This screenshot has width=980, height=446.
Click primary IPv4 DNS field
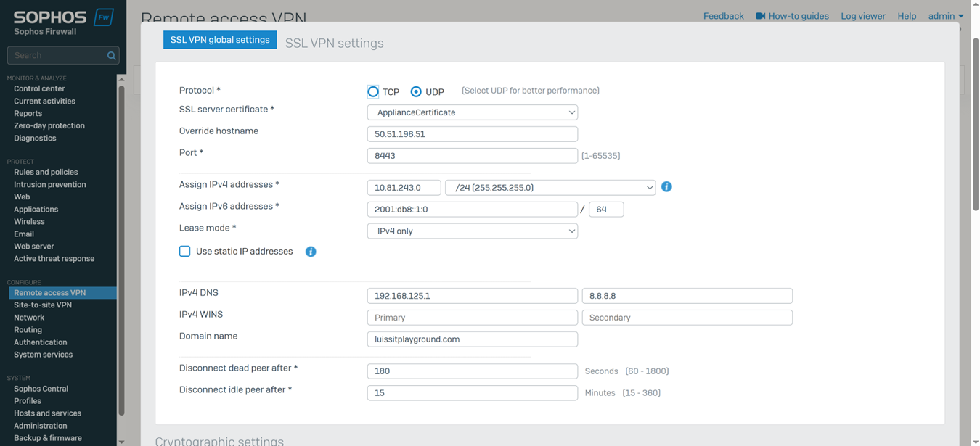click(473, 296)
